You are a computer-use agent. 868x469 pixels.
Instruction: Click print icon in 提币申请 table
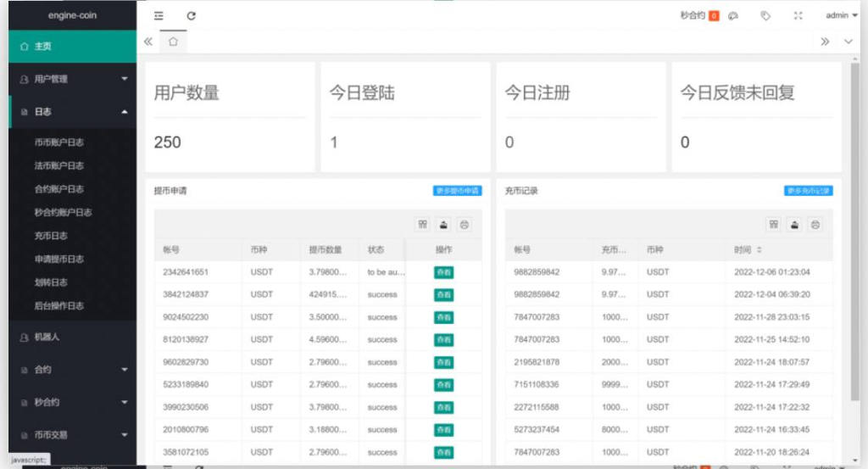pyautogui.click(x=464, y=224)
